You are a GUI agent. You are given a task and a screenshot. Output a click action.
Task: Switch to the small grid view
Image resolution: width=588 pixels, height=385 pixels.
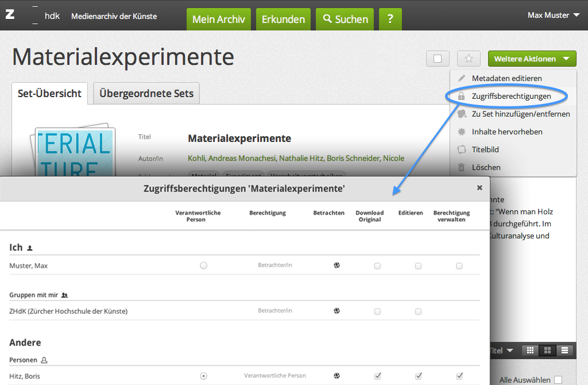(x=530, y=350)
